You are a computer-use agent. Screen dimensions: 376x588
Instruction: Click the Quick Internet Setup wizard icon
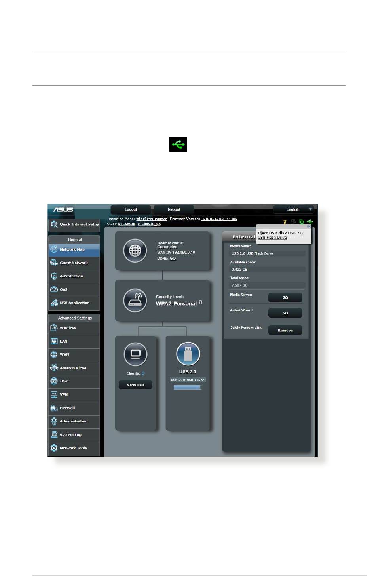(x=54, y=224)
